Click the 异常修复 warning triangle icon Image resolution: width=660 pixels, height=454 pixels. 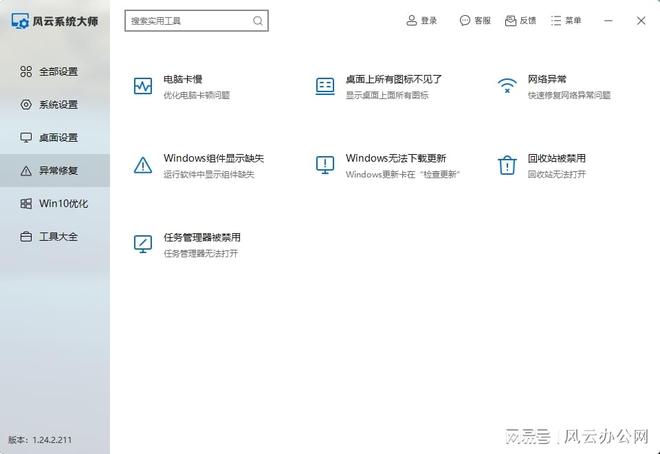26,170
